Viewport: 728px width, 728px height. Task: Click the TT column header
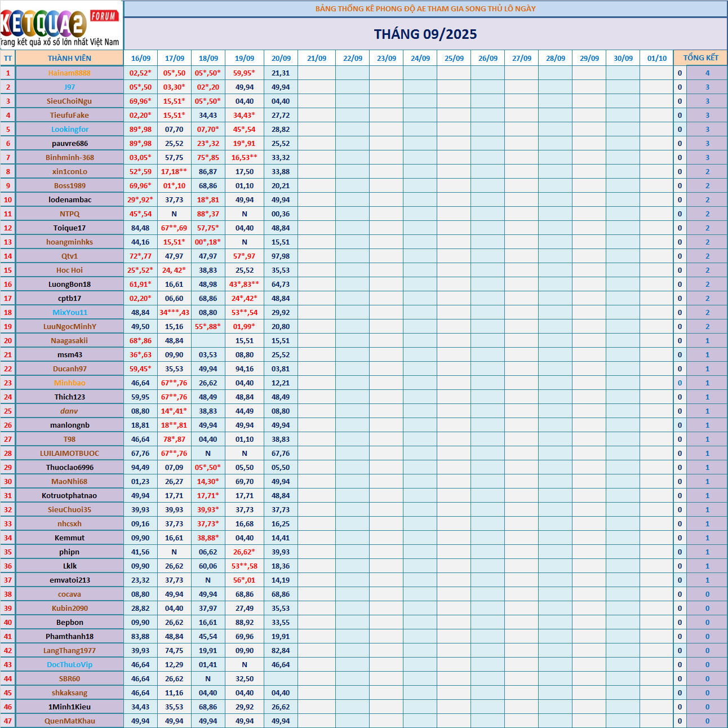(x=8, y=58)
